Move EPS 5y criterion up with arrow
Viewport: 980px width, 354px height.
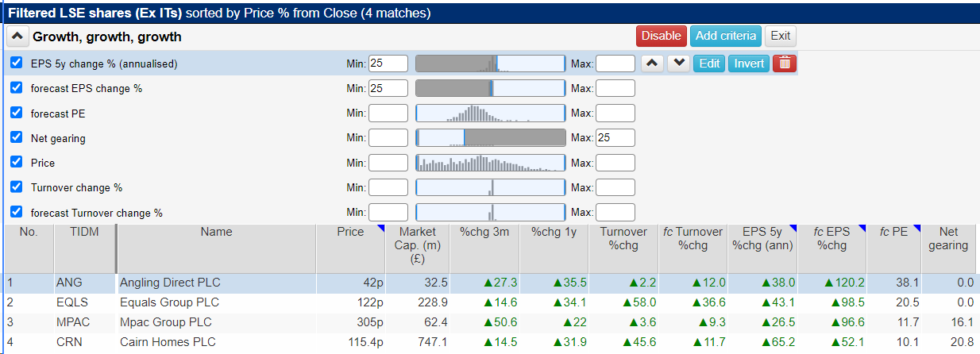coord(652,63)
